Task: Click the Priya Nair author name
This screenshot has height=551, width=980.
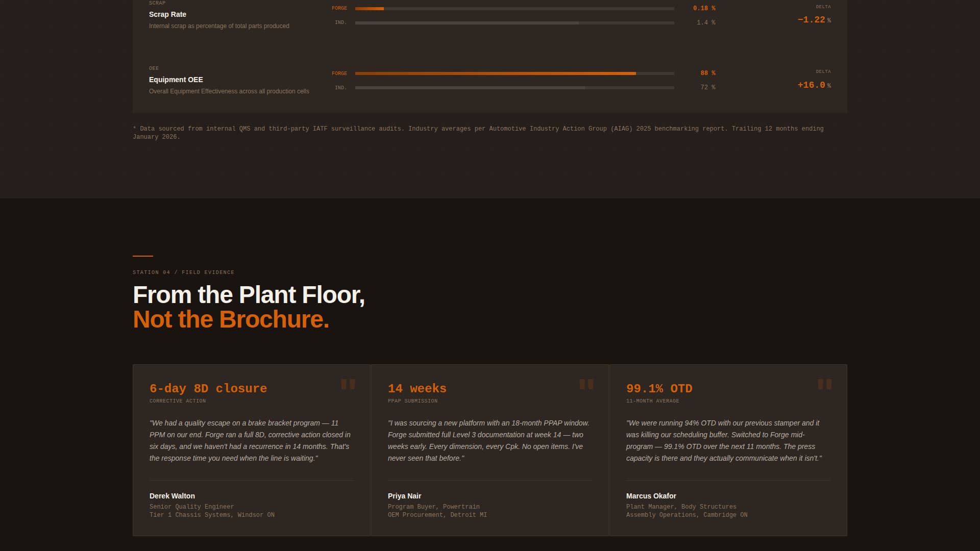Action: click(404, 496)
